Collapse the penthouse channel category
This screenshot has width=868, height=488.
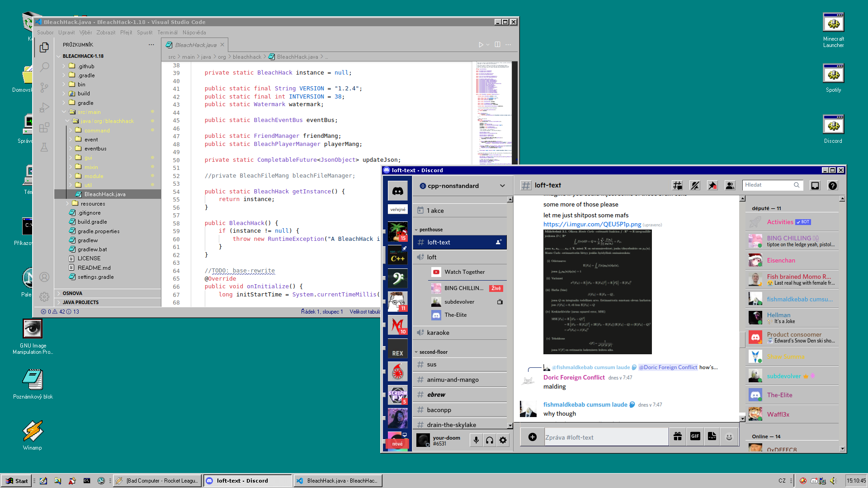pyautogui.click(x=430, y=230)
